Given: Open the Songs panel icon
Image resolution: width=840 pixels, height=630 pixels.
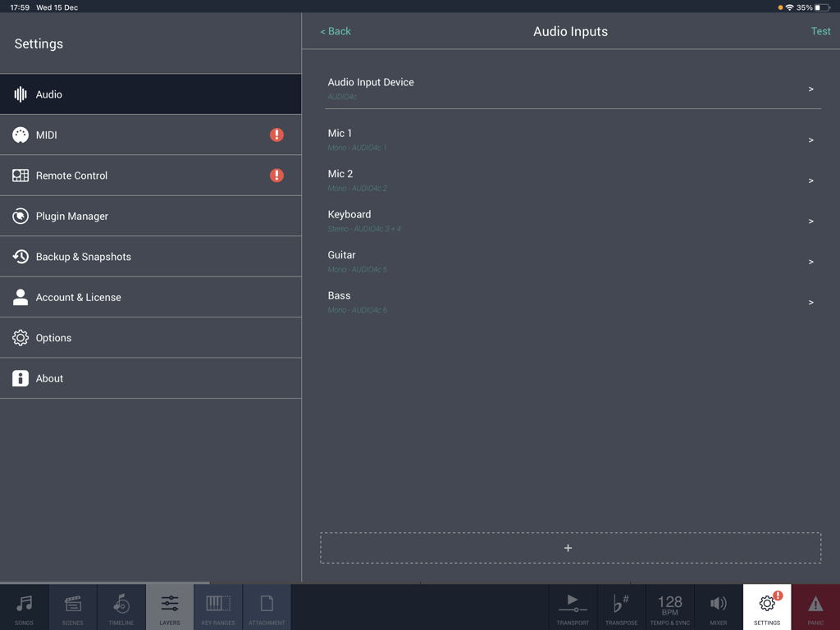Looking at the screenshot, I should (24, 607).
